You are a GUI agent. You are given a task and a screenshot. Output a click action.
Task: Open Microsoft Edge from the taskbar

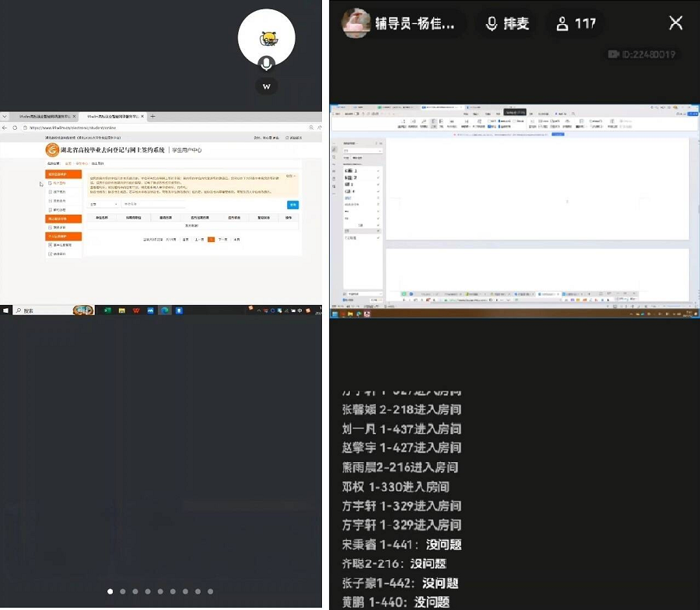[x=165, y=310]
